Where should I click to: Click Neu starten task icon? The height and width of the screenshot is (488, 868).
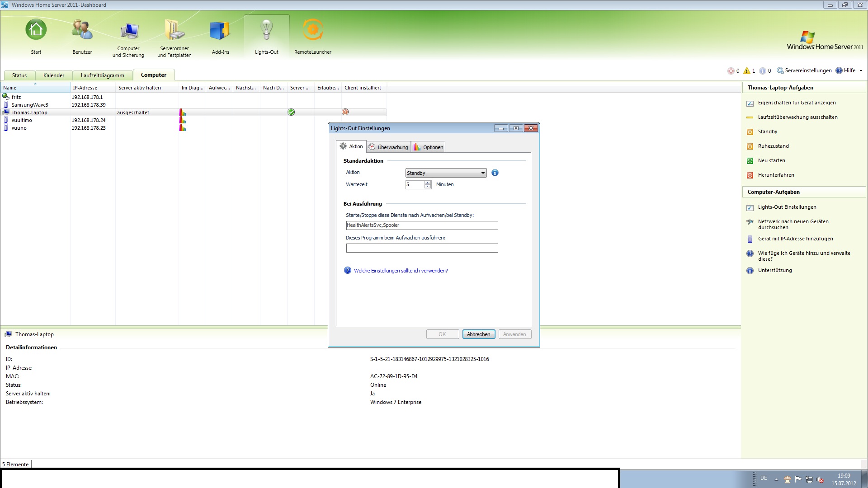750,161
